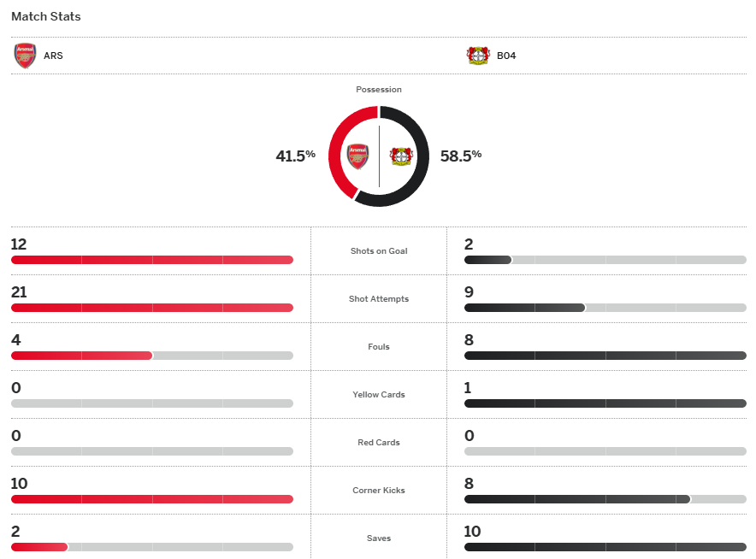Click the Arsenal logo inside the possession donut

click(x=357, y=156)
